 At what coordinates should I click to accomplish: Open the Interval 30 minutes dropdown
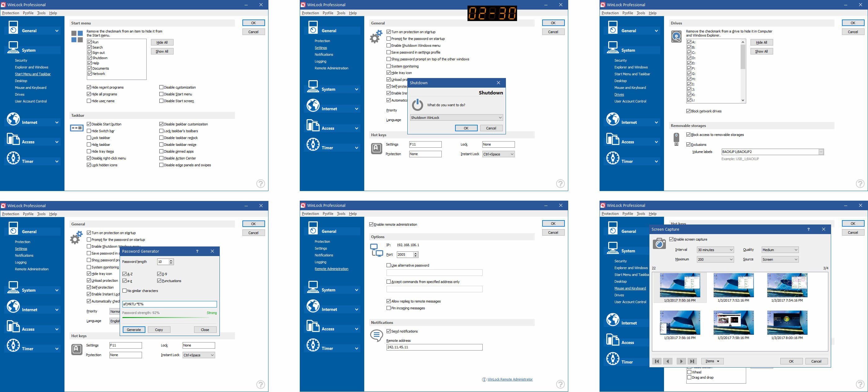(715, 250)
